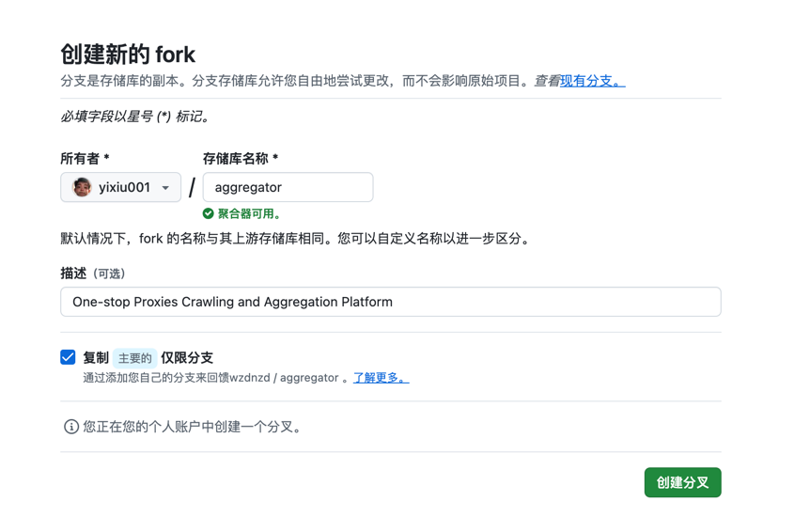The height and width of the screenshot is (532, 794).
Task: Toggle the copy main branch only checkbox
Action: pyautogui.click(x=68, y=357)
